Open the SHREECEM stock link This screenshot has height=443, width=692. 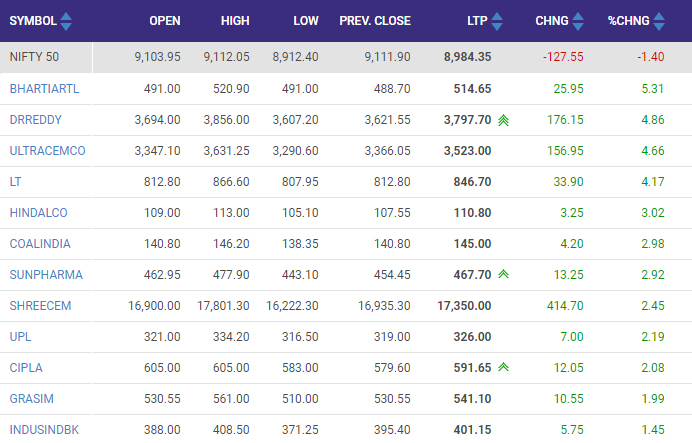pos(40,306)
